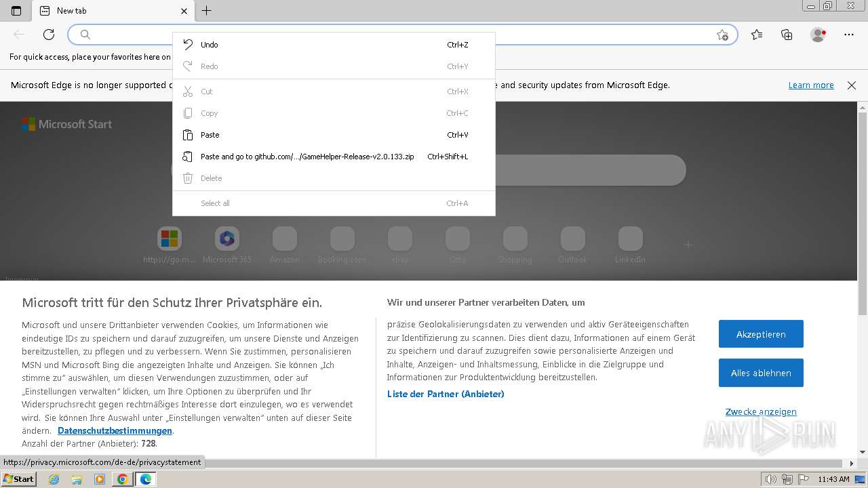Viewport: 868px width, 488px height.
Task: Click the Redo entry in context menu
Action: pyautogui.click(x=334, y=66)
